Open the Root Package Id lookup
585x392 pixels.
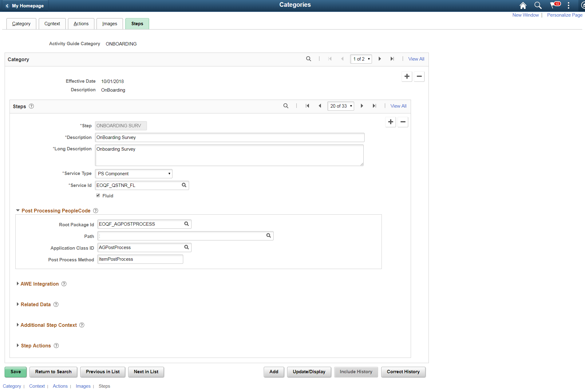click(186, 224)
